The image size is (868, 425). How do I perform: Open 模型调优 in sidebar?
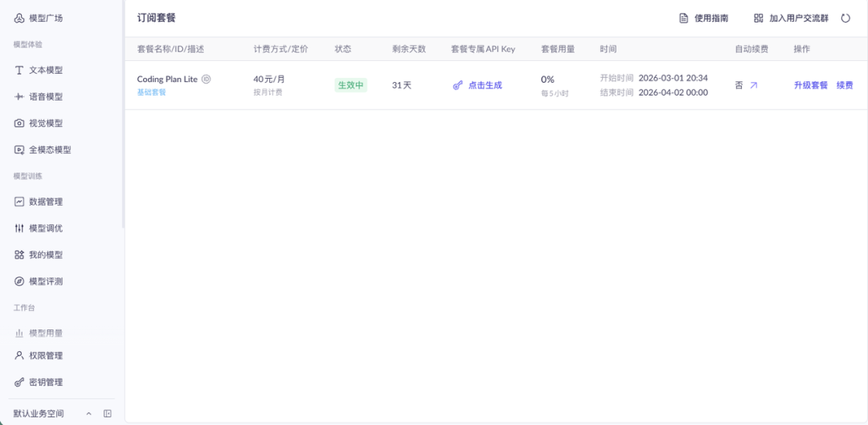tap(45, 228)
